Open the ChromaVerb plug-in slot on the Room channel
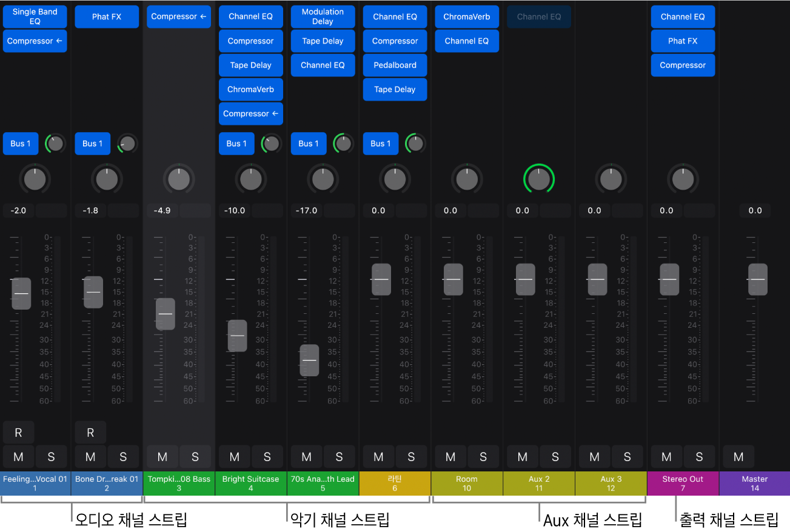The height and width of the screenshot is (532, 790). coord(467,17)
